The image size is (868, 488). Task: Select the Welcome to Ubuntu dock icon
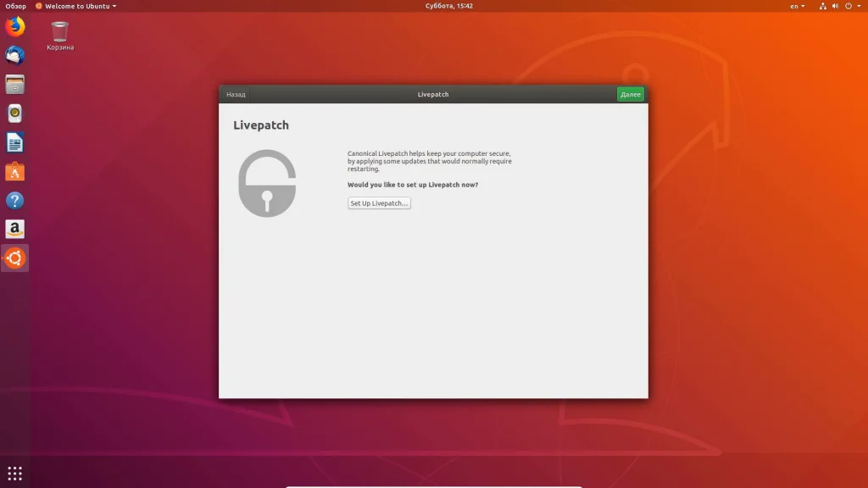point(15,258)
